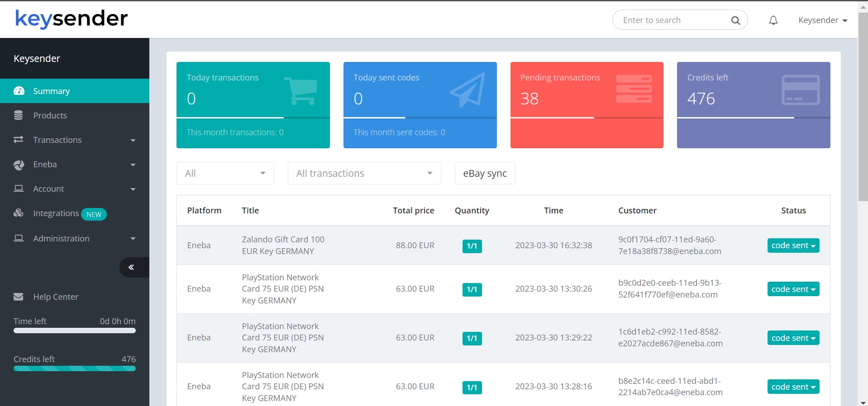
Task: Expand the Administration submenu arrow
Action: (x=133, y=239)
